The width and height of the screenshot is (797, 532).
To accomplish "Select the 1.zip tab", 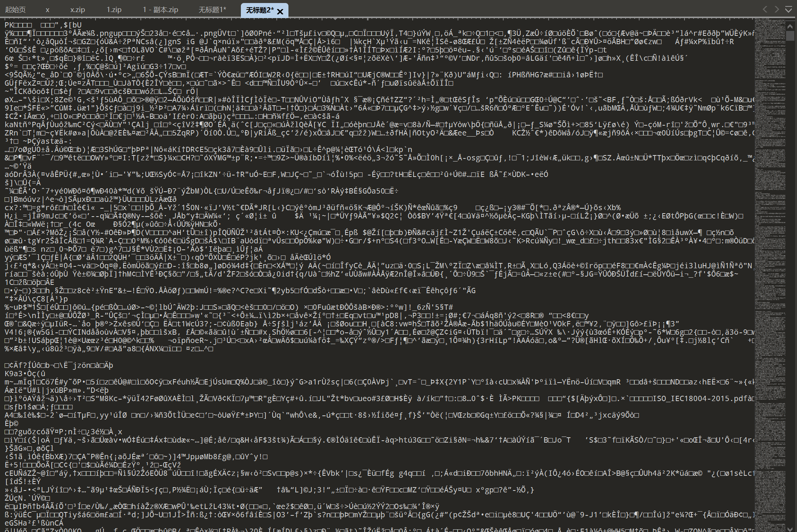I will (x=114, y=10).
